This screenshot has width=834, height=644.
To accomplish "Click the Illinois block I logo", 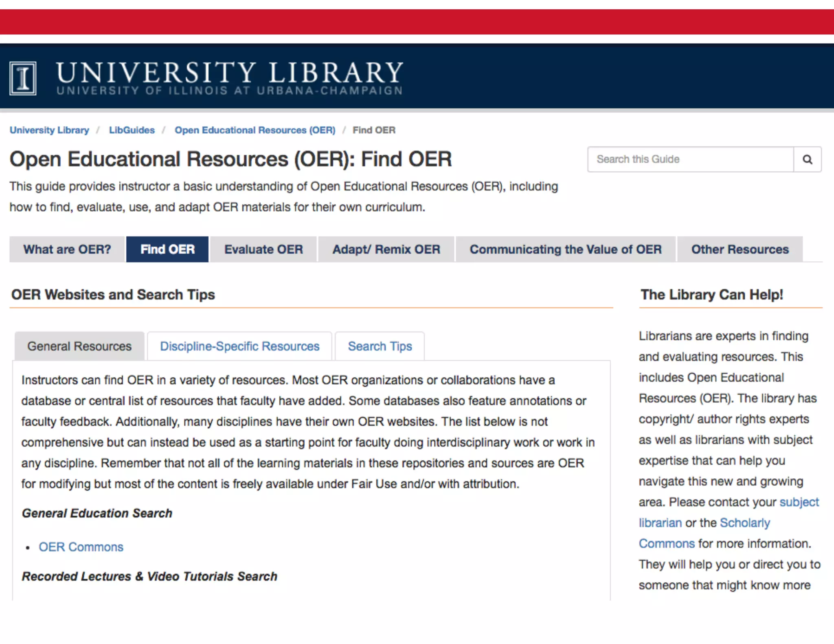I will tap(23, 78).
